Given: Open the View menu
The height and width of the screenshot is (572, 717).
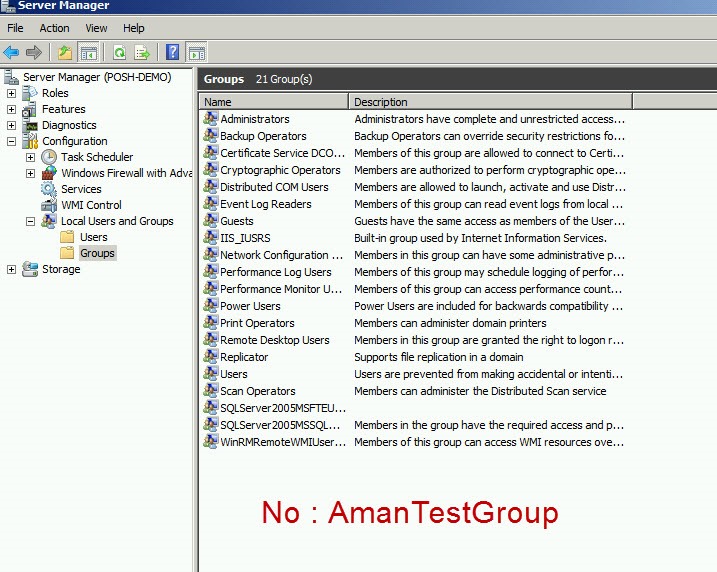Looking at the screenshot, I should coord(96,28).
